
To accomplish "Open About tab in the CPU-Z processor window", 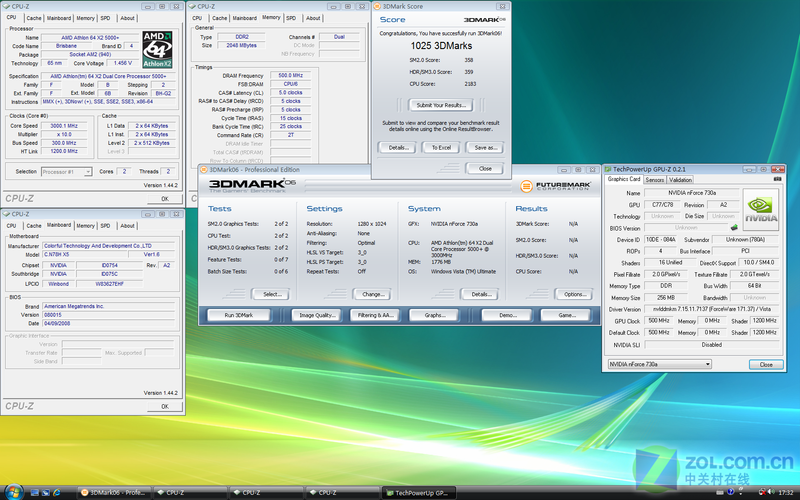I will (128, 18).
